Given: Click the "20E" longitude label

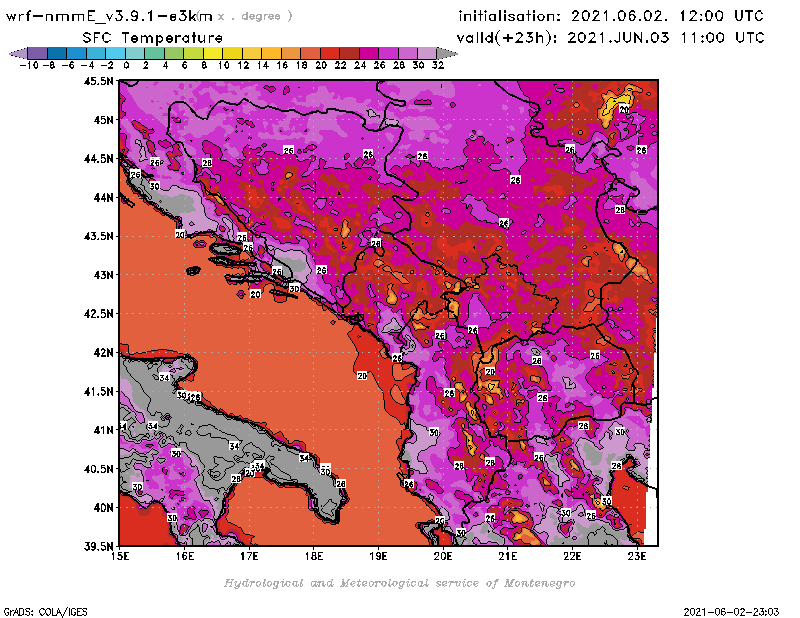Looking at the screenshot, I should (443, 557).
